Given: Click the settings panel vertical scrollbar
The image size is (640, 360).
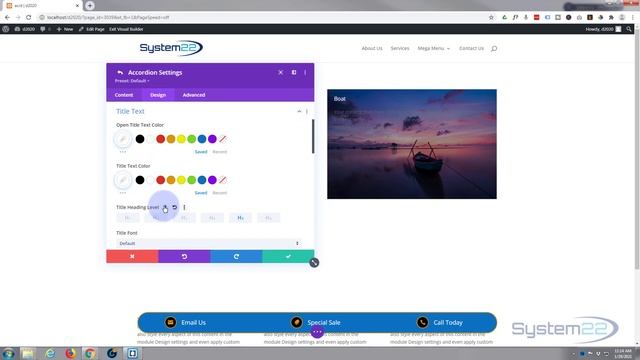Looking at the screenshot, I should click(x=313, y=137).
